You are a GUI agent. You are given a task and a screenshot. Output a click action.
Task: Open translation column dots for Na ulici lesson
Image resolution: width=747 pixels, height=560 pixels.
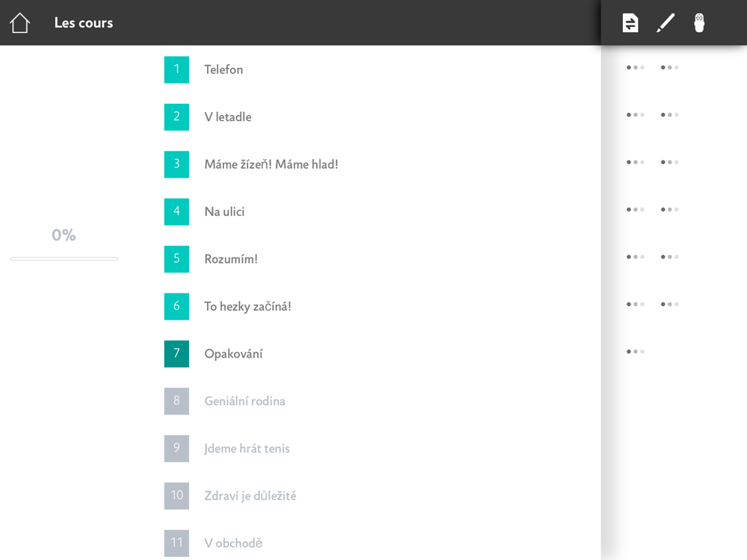635,210
